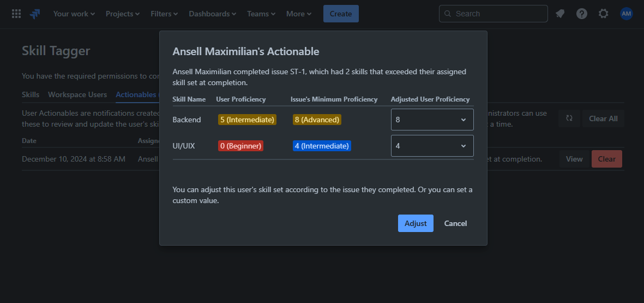Image resolution: width=644 pixels, height=303 pixels.
Task: Open the settings gear icon
Action: click(x=603, y=14)
